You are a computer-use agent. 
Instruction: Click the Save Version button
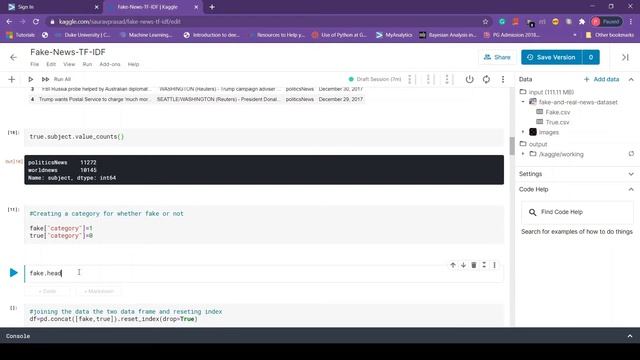pos(551,58)
